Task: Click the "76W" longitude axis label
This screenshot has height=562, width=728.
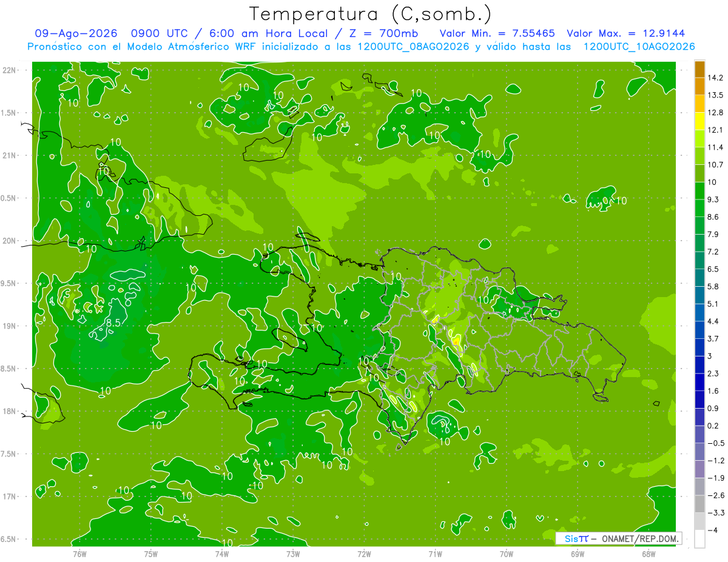Action: pyautogui.click(x=79, y=554)
